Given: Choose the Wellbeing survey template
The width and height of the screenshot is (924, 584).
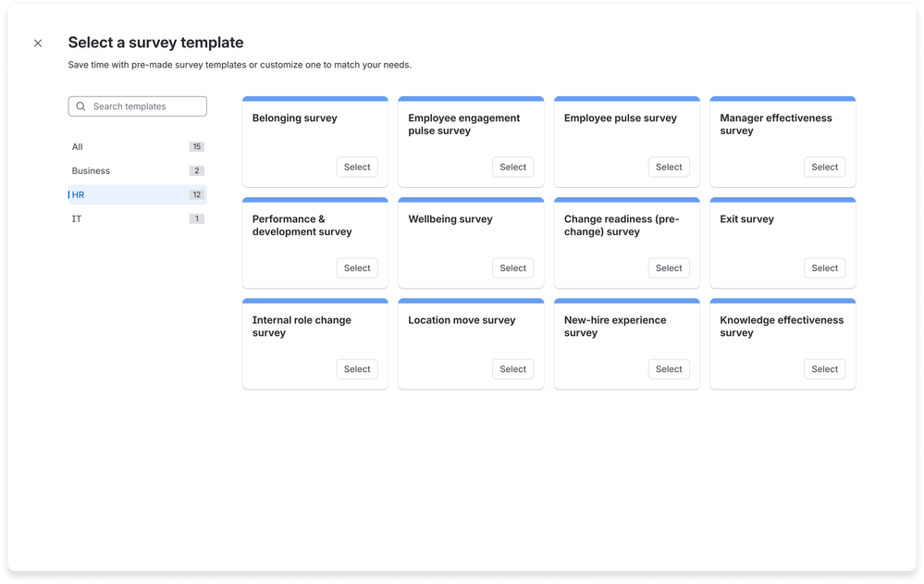Looking at the screenshot, I should (512, 267).
